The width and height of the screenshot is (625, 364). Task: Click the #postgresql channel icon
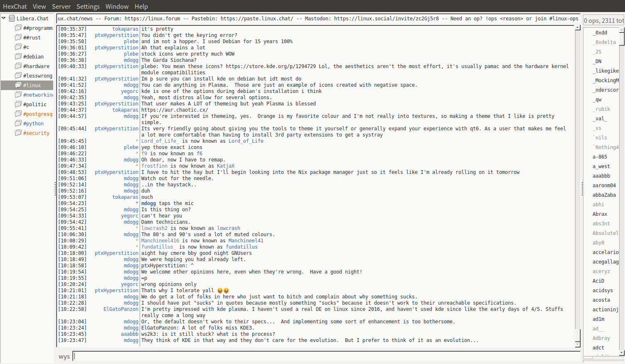click(x=18, y=114)
